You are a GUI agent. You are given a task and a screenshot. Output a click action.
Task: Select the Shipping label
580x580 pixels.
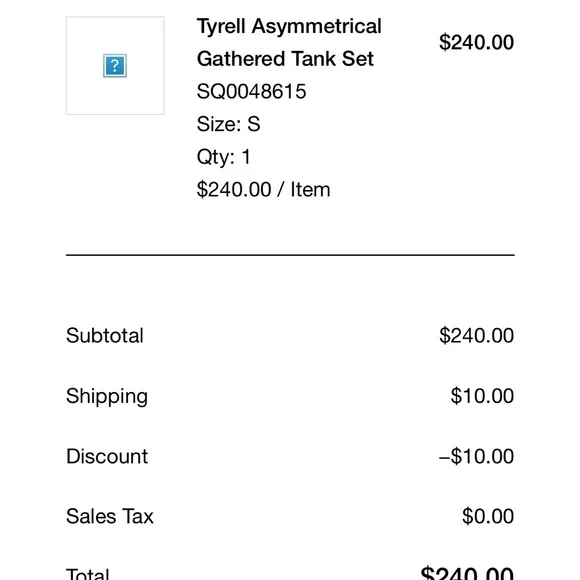coord(107,397)
